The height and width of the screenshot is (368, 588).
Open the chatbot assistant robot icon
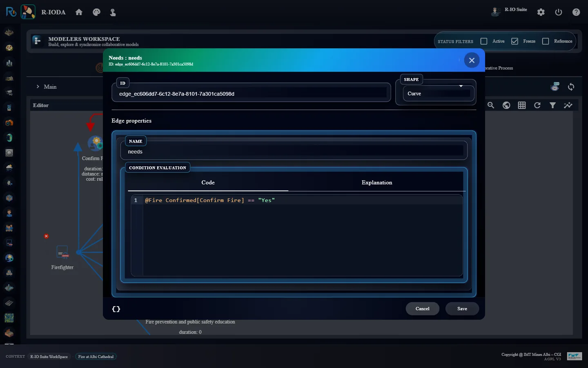[x=555, y=87]
